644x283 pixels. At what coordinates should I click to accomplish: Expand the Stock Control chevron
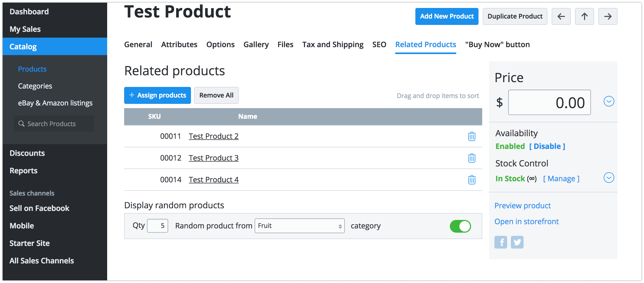click(x=609, y=178)
